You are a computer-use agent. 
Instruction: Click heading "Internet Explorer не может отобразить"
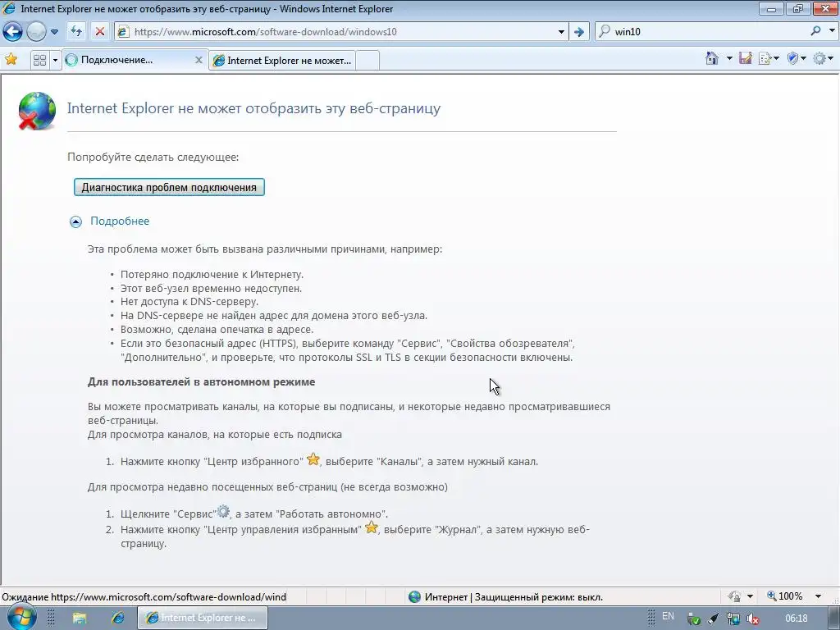253,108
